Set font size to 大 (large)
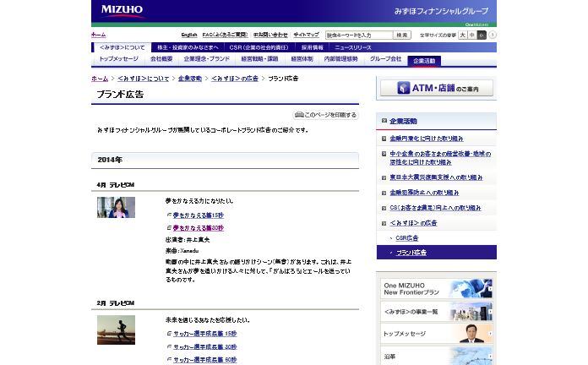This screenshot has width=588, height=365. tap(463, 35)
